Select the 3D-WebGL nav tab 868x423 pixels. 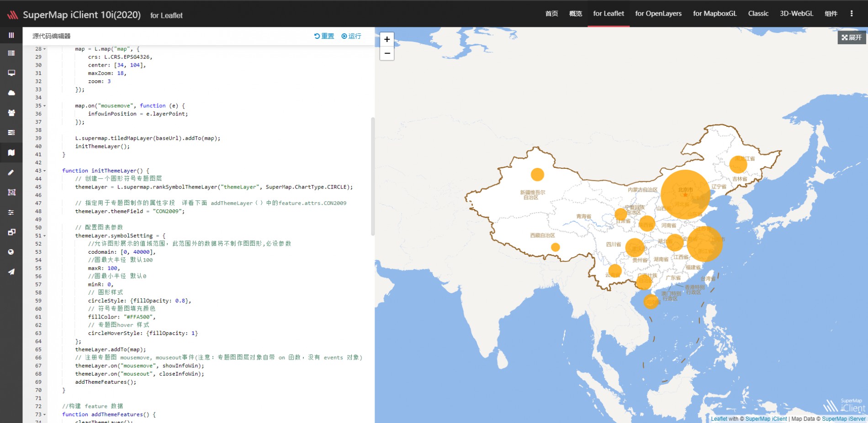click(797, 14)
